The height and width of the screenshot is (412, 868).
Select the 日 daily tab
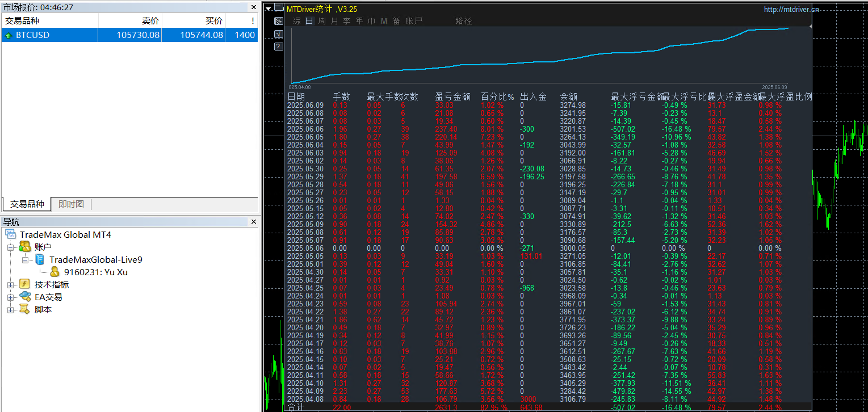309,21
